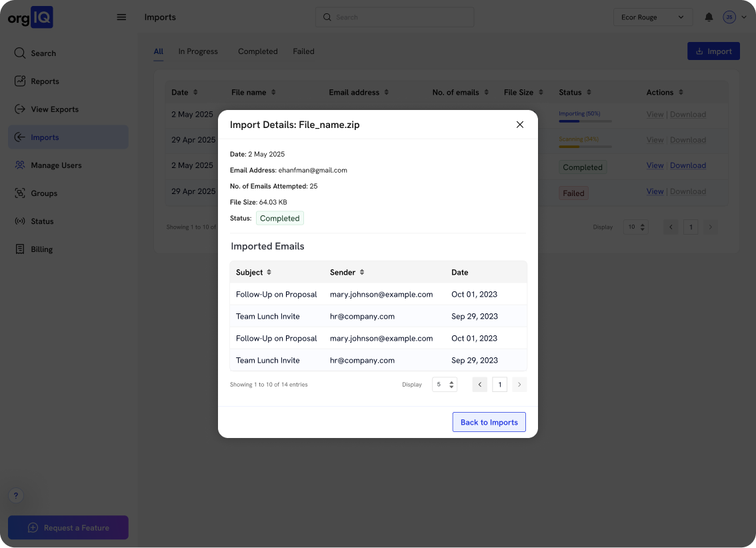Switch to the Completed tab

point(257,51)
